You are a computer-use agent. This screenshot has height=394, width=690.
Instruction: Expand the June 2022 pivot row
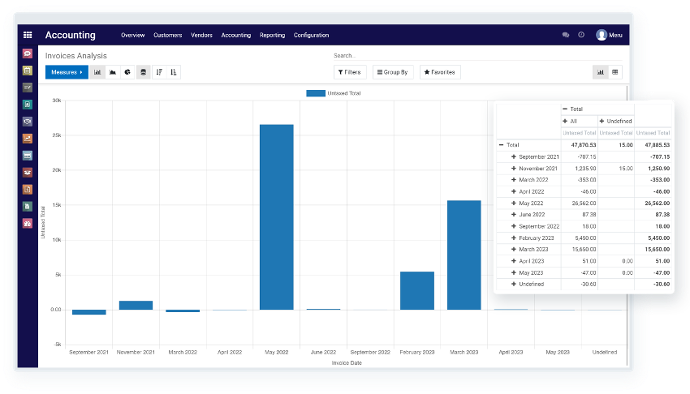513,214
